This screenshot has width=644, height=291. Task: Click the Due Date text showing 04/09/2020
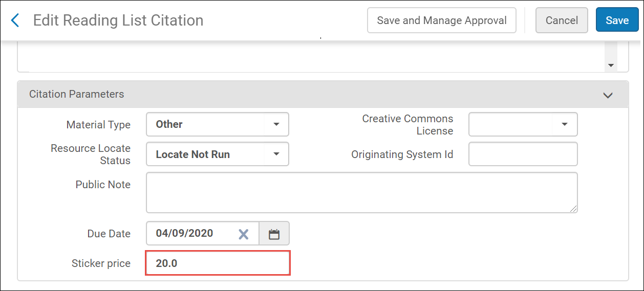[x=185, y=233]
